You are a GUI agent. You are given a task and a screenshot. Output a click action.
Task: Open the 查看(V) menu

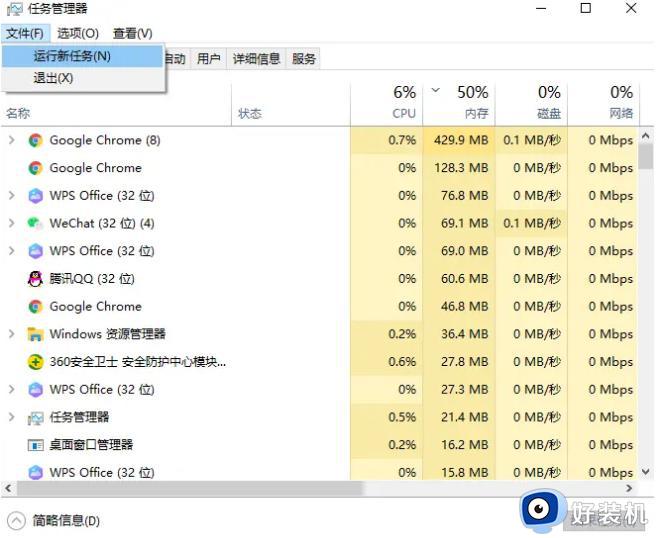pyautogui.click(x=133, y=33)
